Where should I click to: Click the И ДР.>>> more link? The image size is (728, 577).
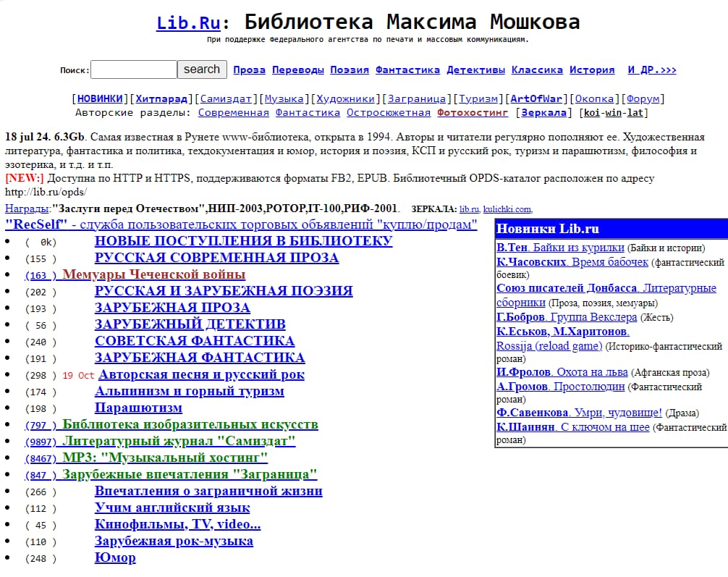652,70
